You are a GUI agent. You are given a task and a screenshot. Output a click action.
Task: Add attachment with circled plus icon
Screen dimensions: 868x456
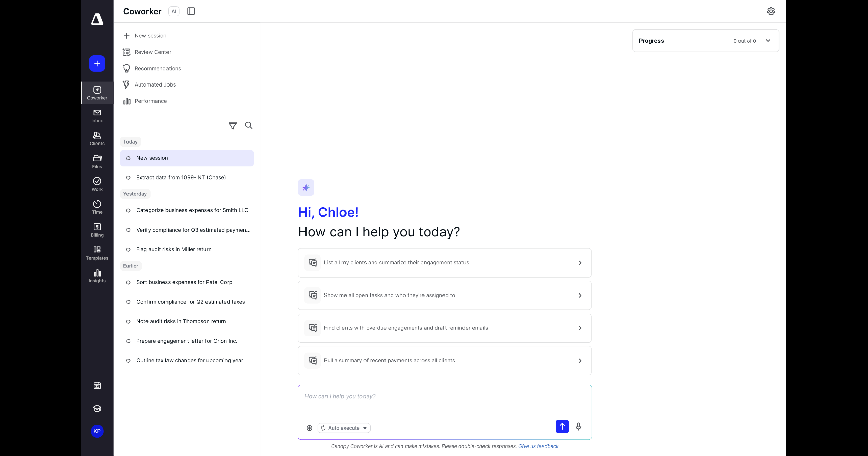tap(309, 428)
